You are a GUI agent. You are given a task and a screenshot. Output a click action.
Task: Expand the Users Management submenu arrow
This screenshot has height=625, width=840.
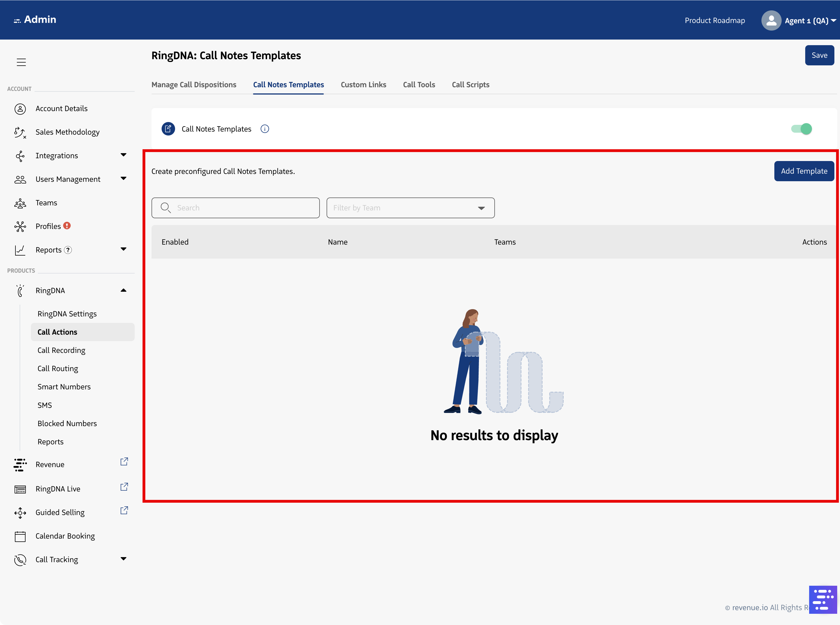point(123,178)
